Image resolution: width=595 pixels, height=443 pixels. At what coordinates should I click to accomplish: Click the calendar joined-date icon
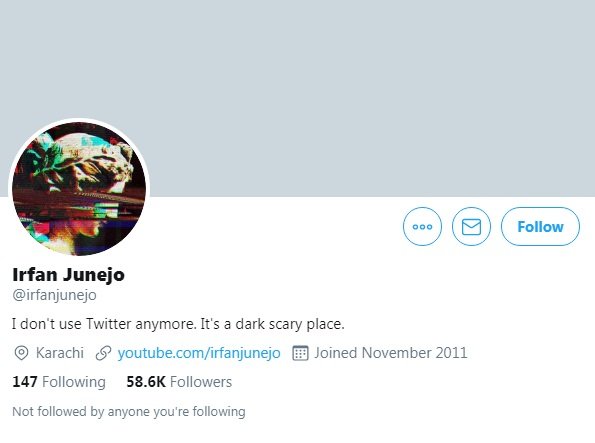[x=300, y=353]
